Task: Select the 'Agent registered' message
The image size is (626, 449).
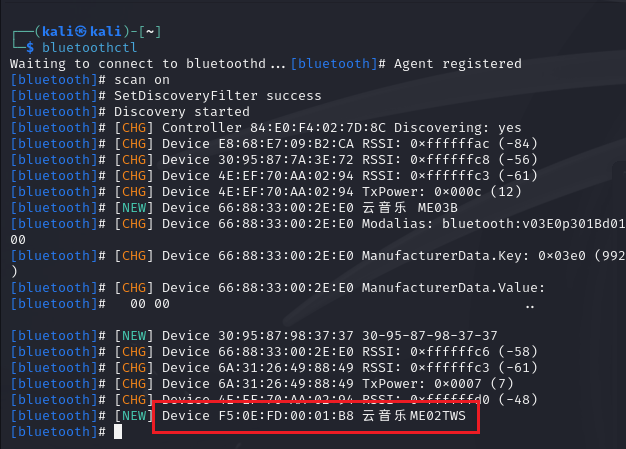Action: click(457, 63)
